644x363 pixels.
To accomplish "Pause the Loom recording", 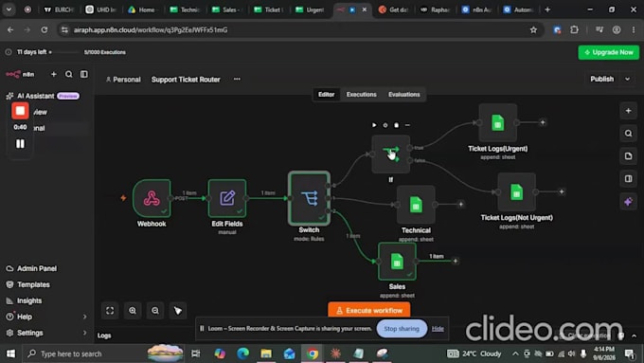I will pos(20,143).
